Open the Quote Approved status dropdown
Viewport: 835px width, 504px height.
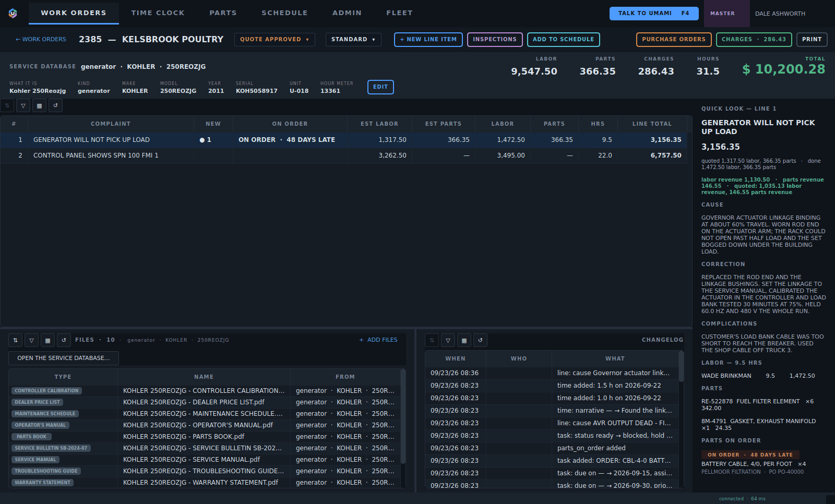pos(275,40)
